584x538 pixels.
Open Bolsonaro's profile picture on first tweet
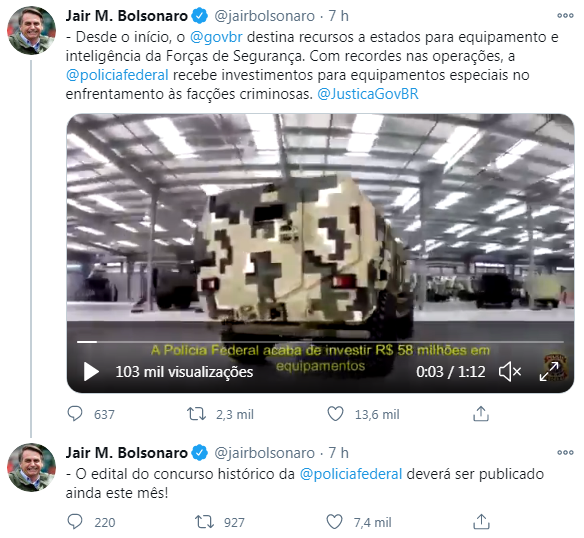point(31,30)
